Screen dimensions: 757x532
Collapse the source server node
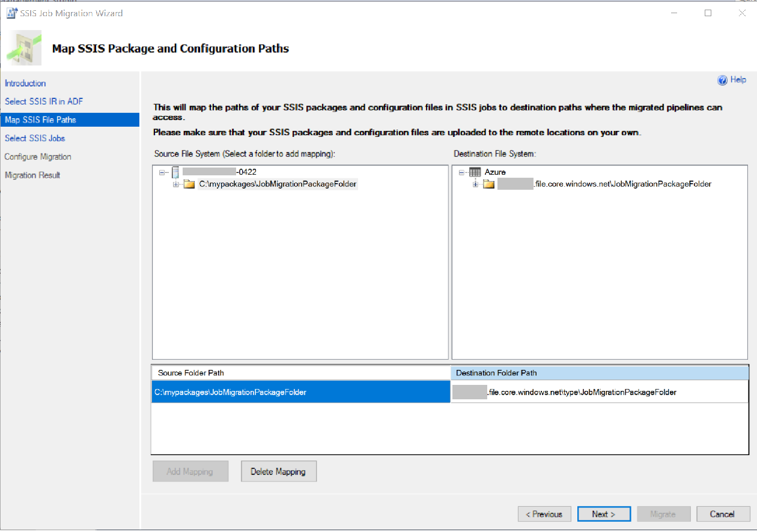point(162,172)
